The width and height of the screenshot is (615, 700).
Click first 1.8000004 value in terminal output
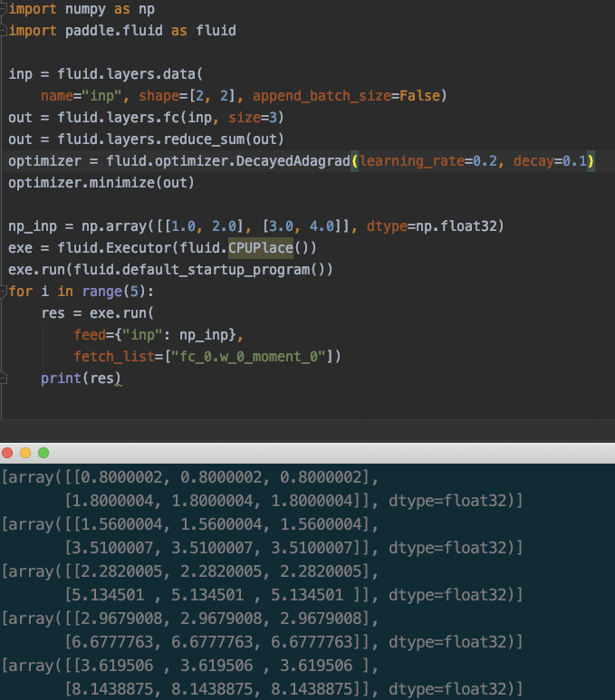112,501
